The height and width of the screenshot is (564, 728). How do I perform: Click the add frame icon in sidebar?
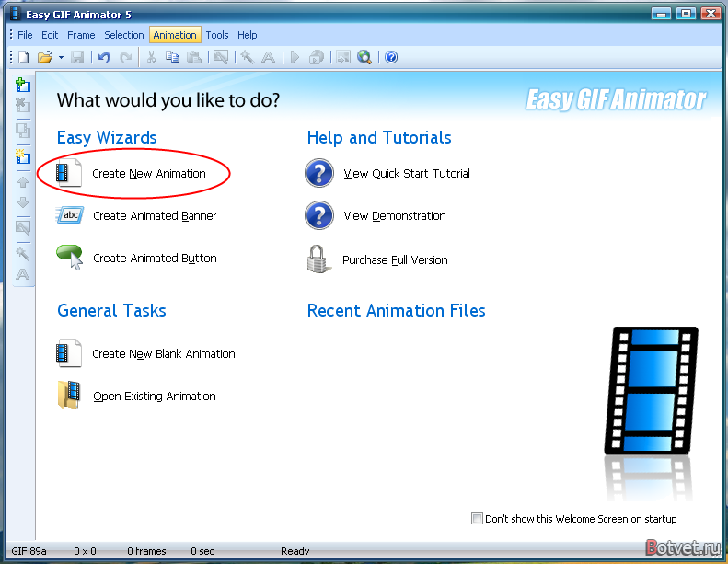[23, 85]
